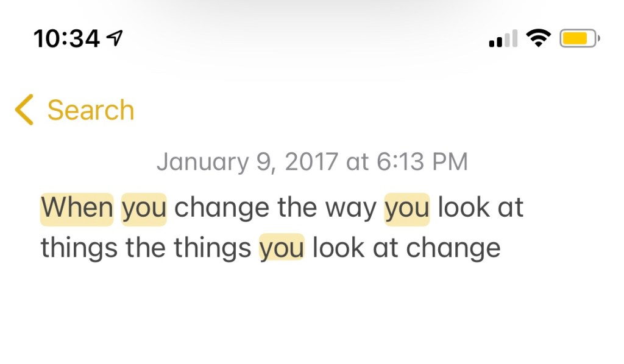Tap the word "look" on first line
Screen dimensions: 624x364
tap(464, 208)
